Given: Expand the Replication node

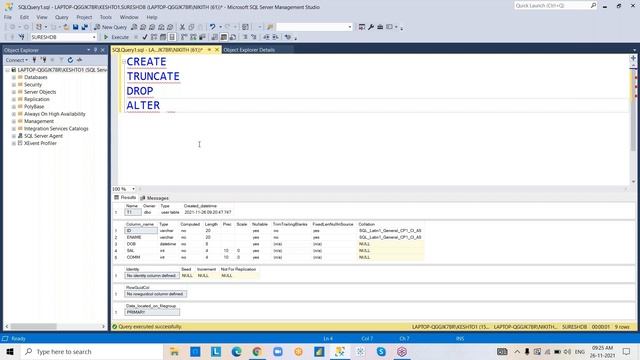Looking at the screenshot, I should click(13, 99).
